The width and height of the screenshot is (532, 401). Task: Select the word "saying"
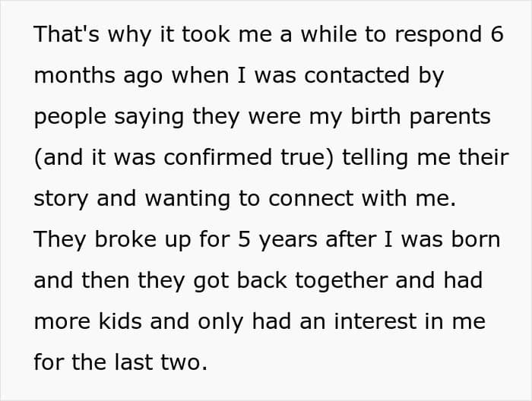[x=149, y=117]
